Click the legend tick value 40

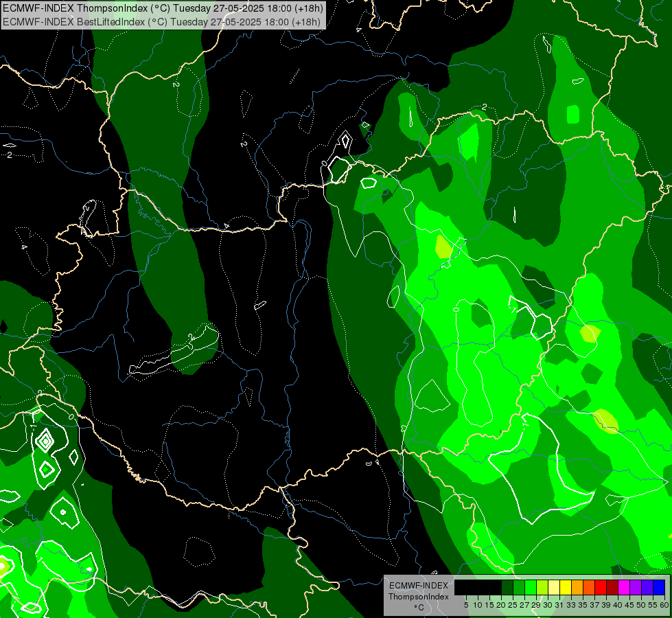point(618,605)
